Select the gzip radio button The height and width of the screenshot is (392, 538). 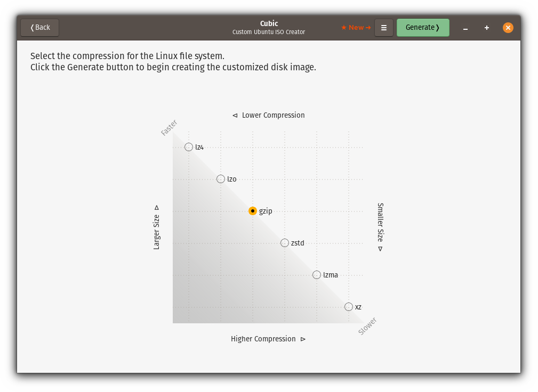coord(253,211)
